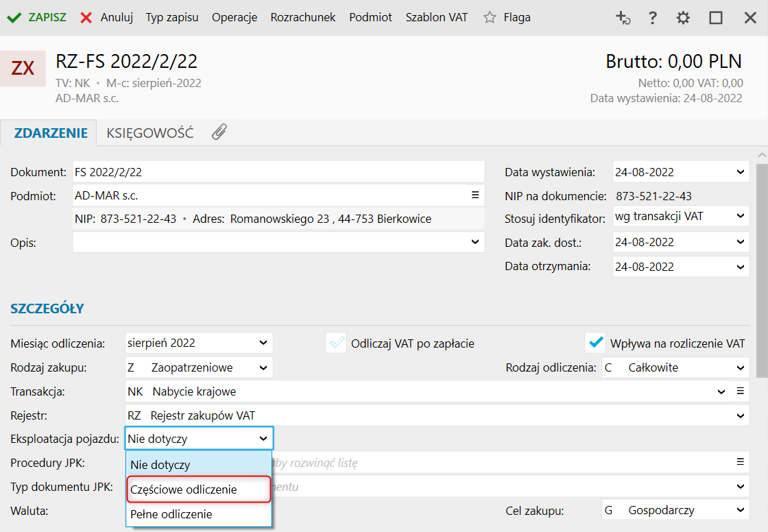768x532 pixels.
Task: Open the Szablon VAT menu
Action: 436,18
